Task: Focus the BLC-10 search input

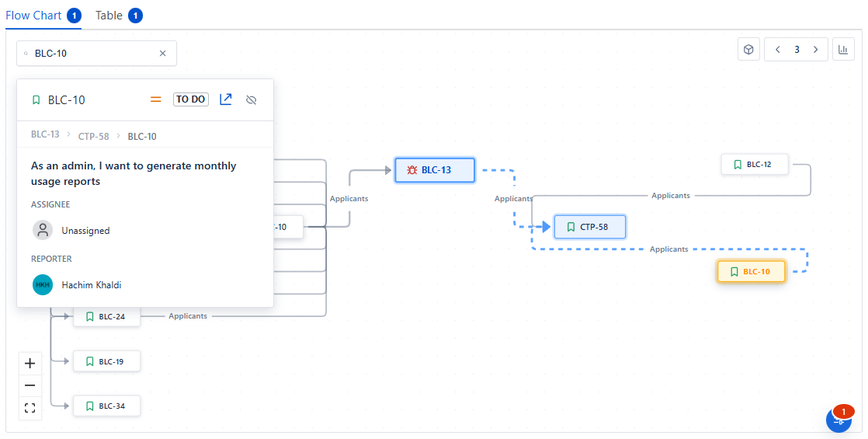Action: 93,54
